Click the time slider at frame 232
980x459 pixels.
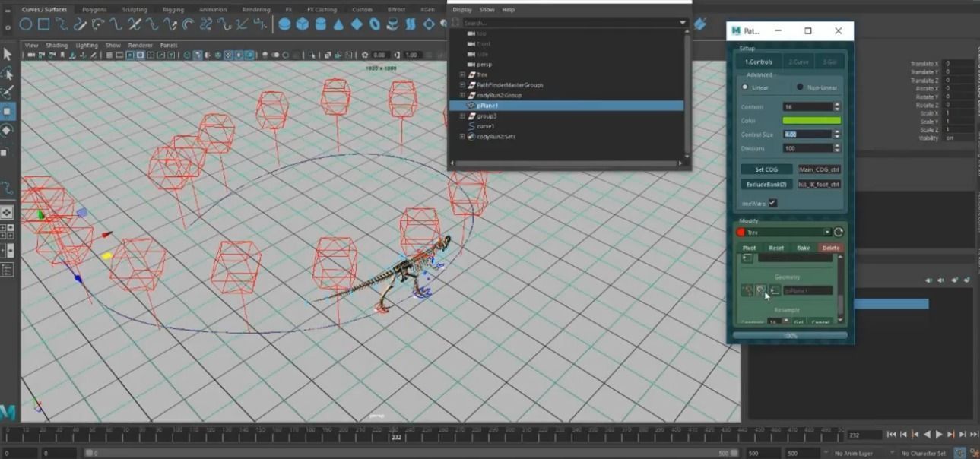395,435
